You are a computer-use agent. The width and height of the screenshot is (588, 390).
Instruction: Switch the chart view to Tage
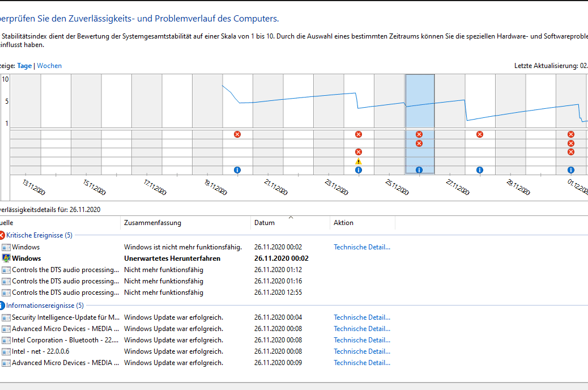[x=24, y=66]
